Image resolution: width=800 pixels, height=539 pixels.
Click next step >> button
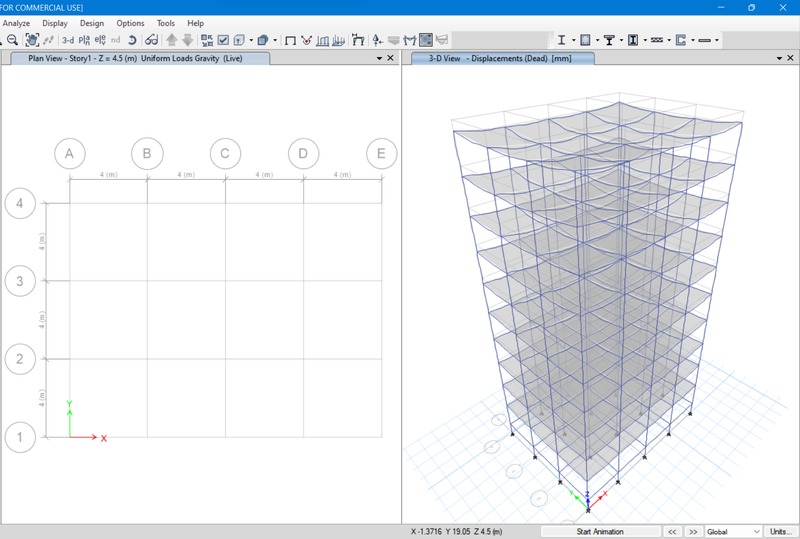click(x=692, y=531)
